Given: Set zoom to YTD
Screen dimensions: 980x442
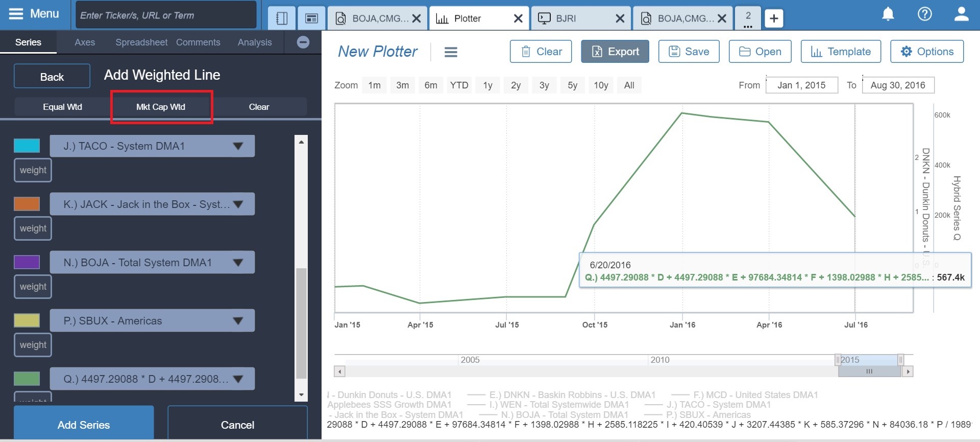Looking at the screenshot, I should 459,85.
